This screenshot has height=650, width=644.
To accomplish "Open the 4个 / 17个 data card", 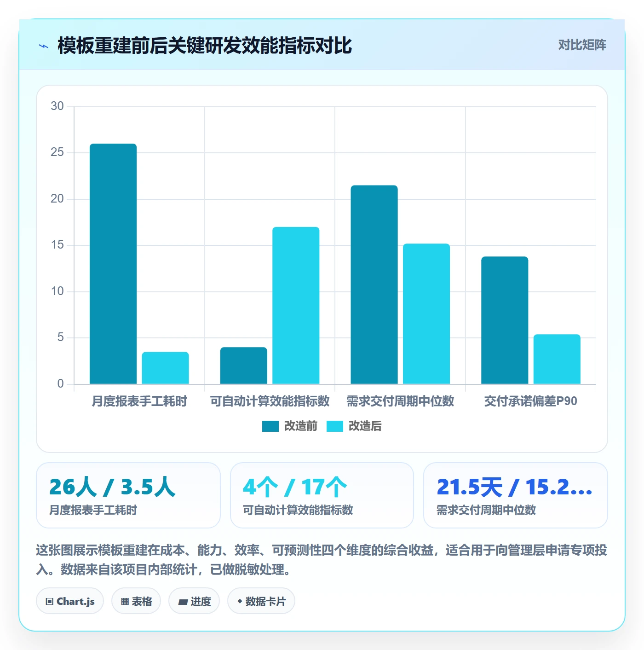I will (x=322, y=495).
